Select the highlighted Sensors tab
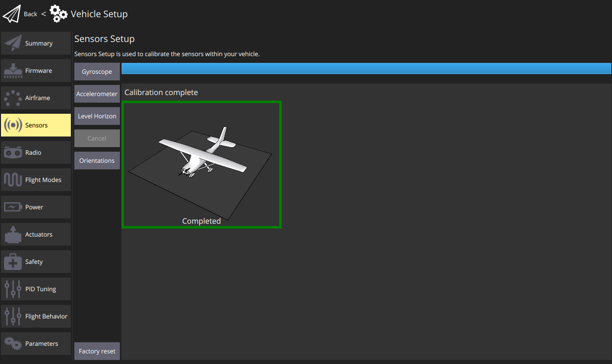612x364 pixels. pos(36,125)
